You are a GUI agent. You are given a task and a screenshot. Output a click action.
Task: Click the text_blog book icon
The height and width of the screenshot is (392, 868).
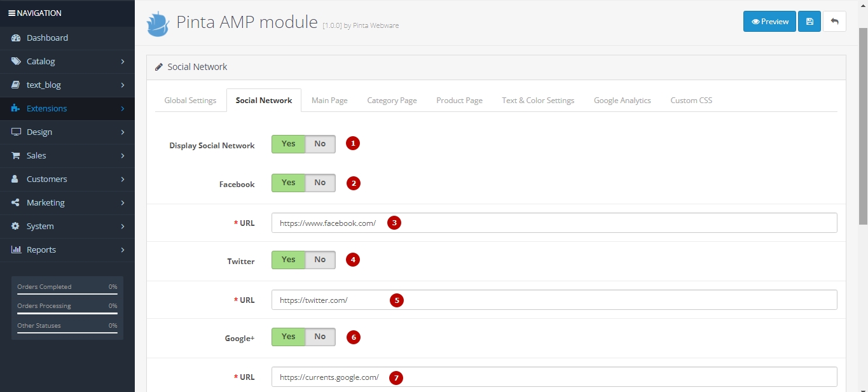click(x=16, y=85)
